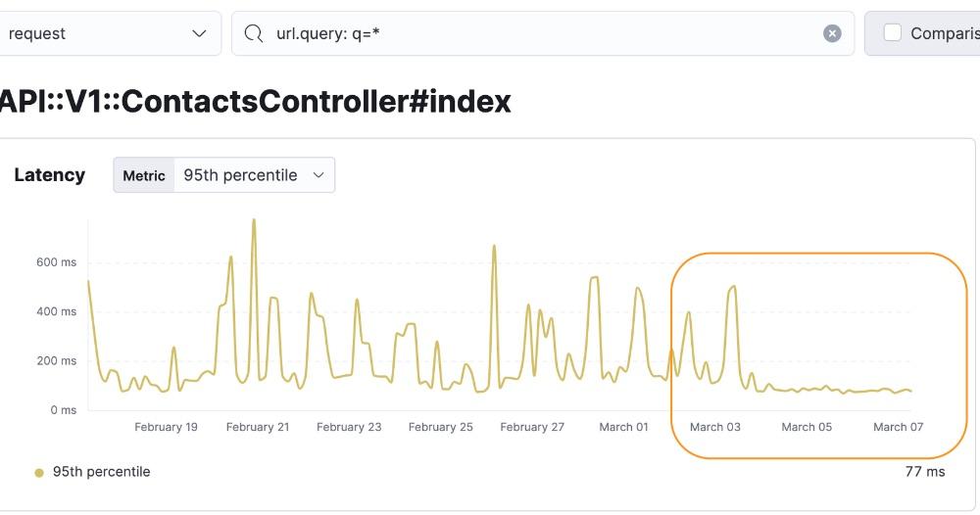Toggle the 95th percentile legend series label

[x=101, y=472]
